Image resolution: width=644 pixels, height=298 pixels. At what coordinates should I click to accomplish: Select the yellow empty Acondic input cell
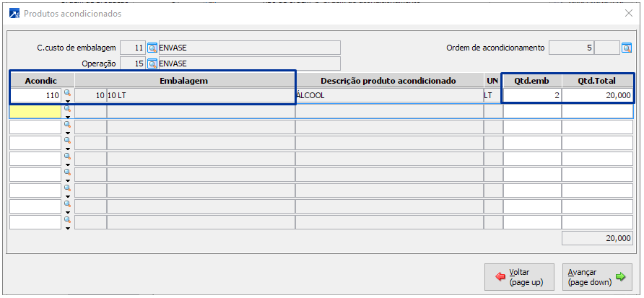(35, 111)
